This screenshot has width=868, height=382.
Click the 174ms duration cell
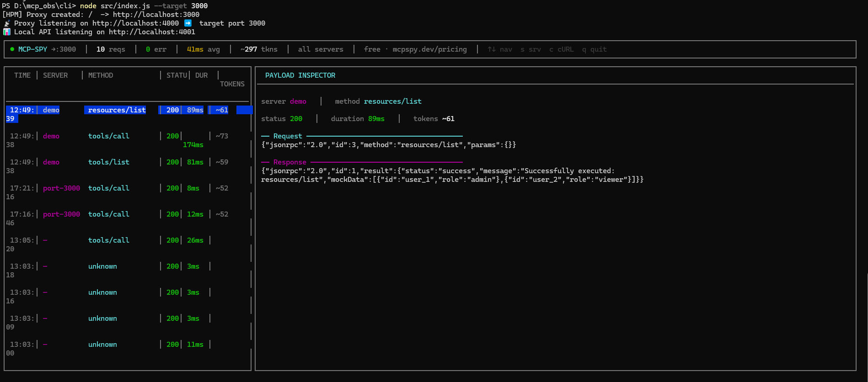[193, 145]
